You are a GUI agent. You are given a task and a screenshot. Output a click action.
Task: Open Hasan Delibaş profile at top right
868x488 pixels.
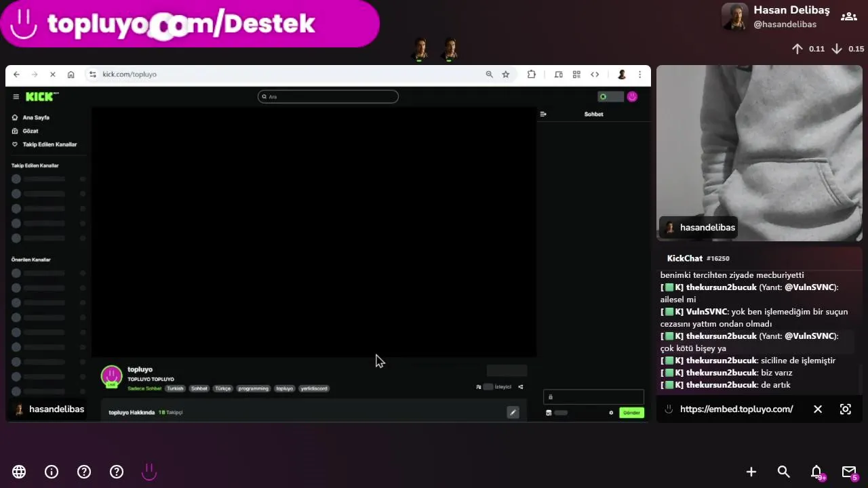coord(776,16)
